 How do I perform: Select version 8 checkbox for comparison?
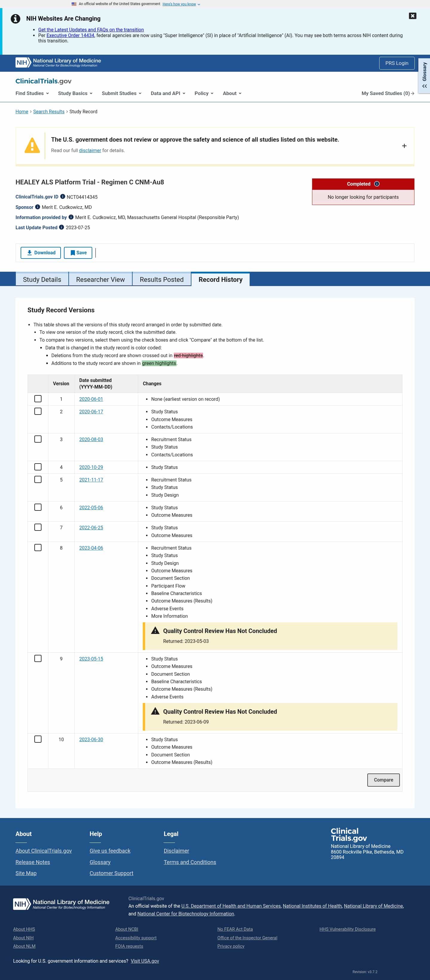point(38,548)
